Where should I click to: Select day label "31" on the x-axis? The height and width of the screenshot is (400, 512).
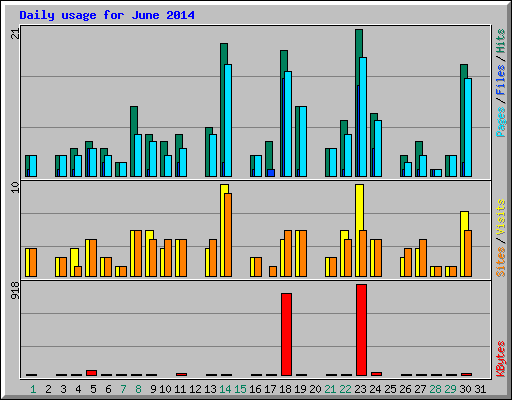point(480,389)
